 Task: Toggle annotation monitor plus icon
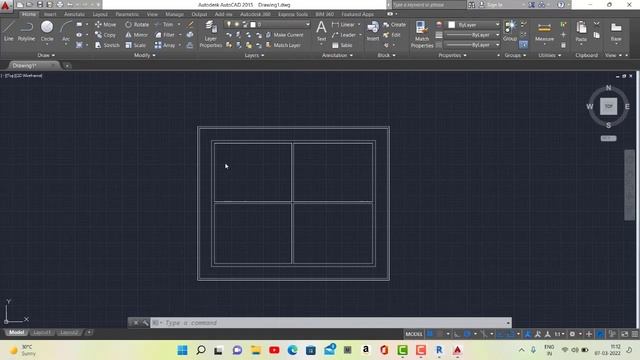[x=589, y=334]
